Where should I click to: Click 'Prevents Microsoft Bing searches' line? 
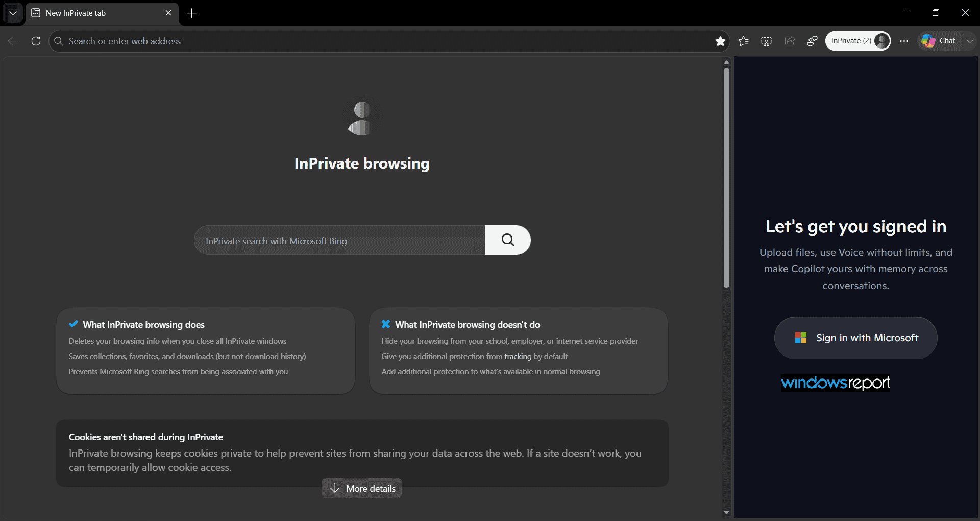point(179,372)
